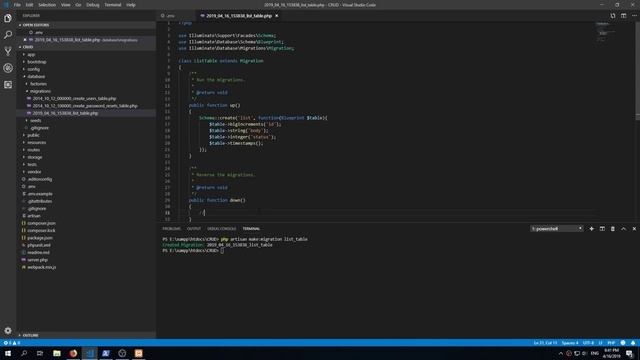Screen dimensions: 640x360
Task: Open Windows Action Center notifications
Action: (630, 353)
